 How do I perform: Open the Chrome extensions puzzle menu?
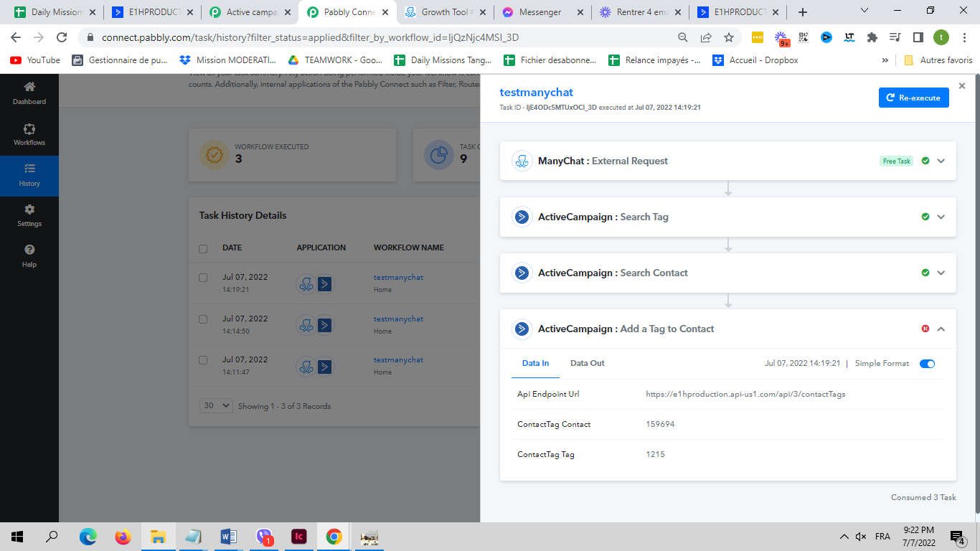[x=872, y=37]
